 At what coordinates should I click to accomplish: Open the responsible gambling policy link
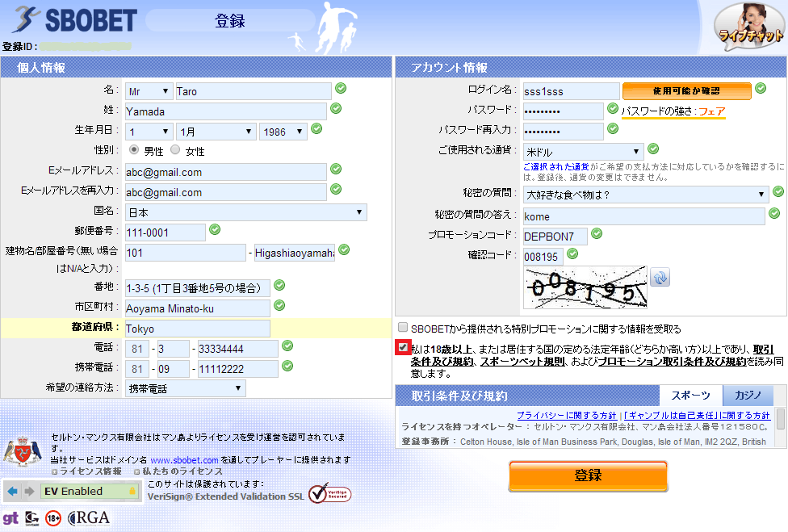(x=697, y=416)
